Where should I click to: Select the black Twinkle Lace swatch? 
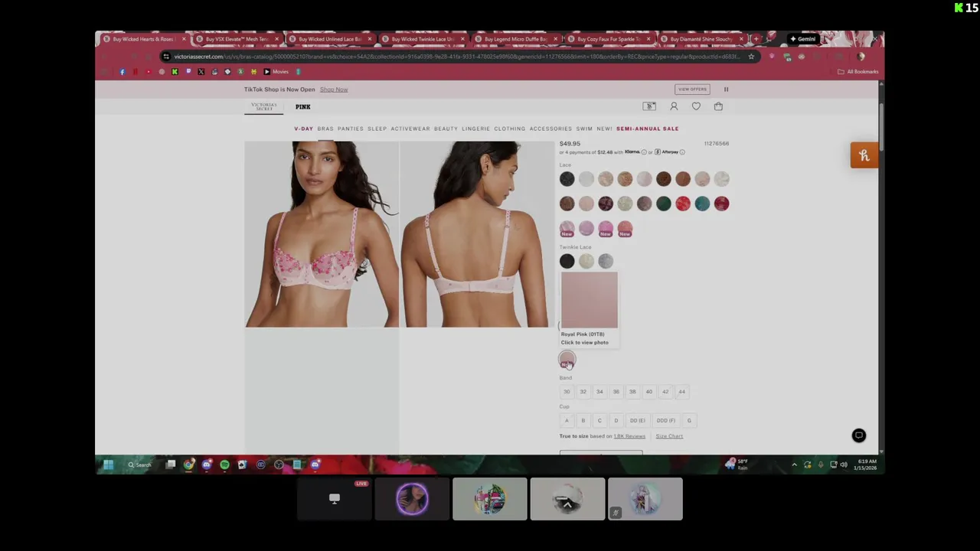click(567, 262)
